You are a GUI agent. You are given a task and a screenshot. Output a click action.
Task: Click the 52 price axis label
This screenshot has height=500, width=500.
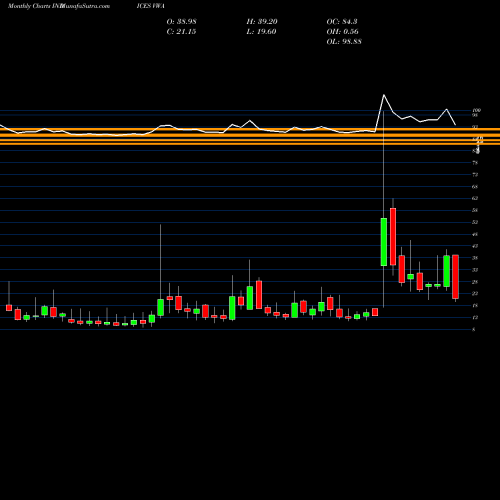pos(475,222)
